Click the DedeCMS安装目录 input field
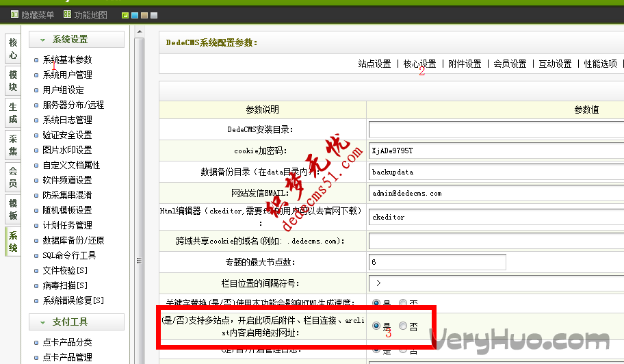The width and height of the screenshot is (624, 364). pos(496,129)
